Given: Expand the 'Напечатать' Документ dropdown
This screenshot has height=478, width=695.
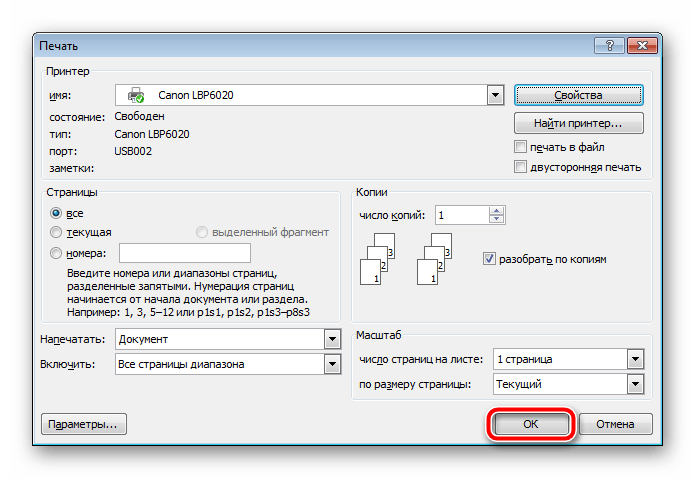Looking at the screenshot, I should [332, 339].
